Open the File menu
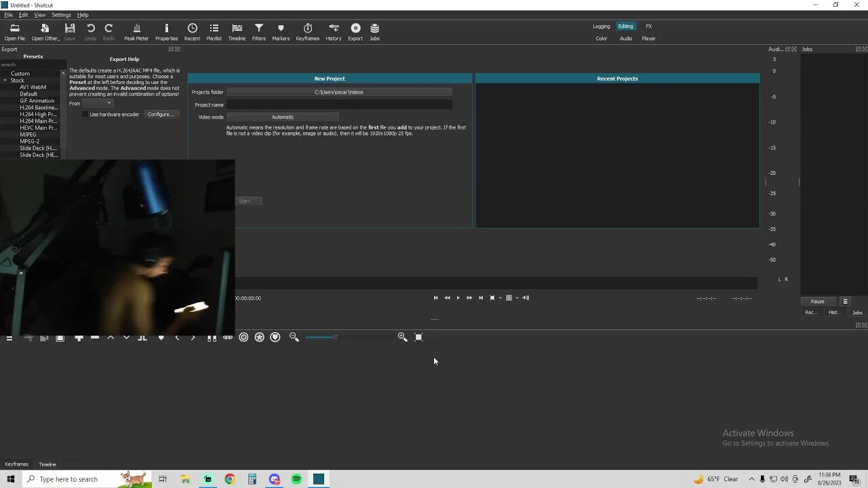 pos(8,15)
